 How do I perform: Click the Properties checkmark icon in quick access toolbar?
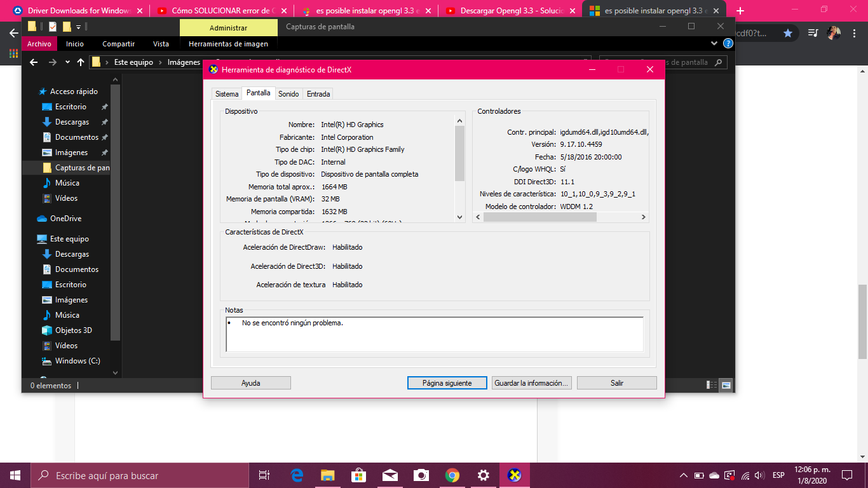[x=52, y=27]
